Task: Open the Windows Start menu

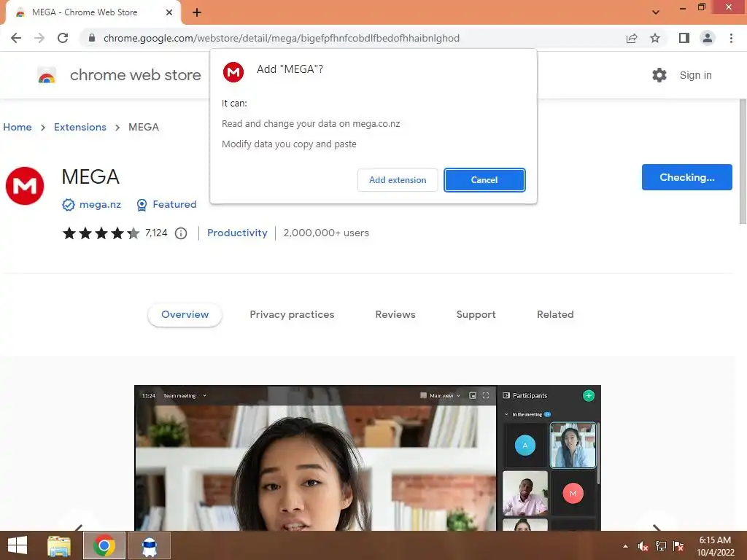Action: tap(18, 545)
